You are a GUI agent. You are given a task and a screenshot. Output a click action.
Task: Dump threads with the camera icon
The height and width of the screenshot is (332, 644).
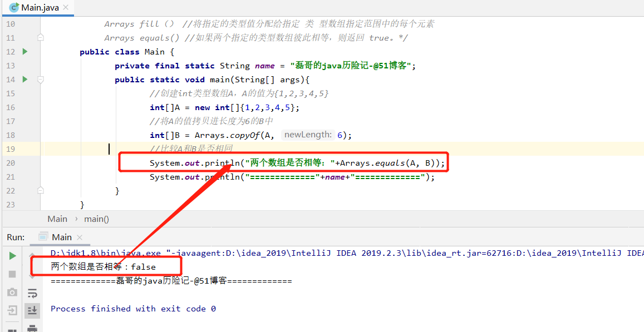click(12, 292)
